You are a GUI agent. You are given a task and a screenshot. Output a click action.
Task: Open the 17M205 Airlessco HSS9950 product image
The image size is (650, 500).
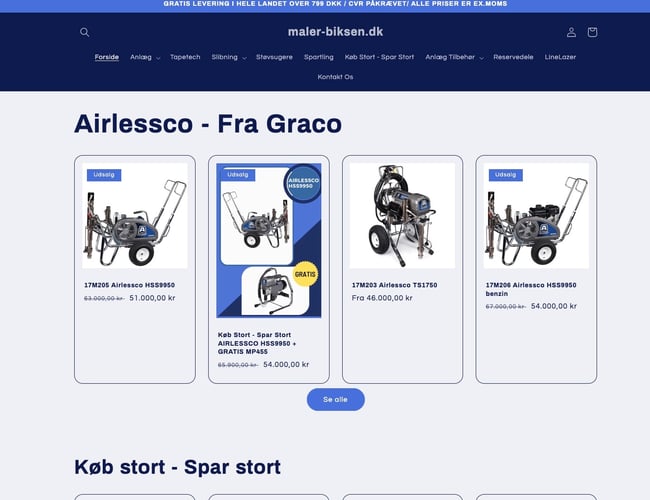(x=135, y=216)
